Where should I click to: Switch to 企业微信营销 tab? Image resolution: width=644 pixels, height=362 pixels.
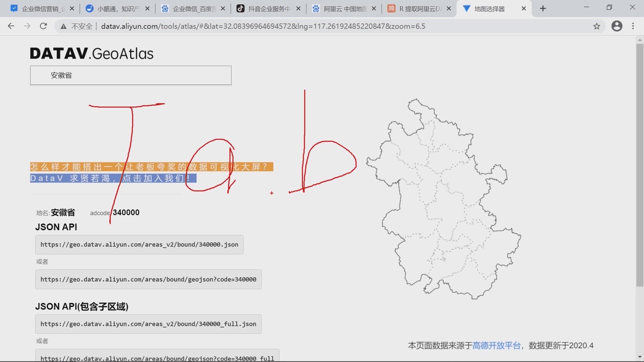(40, 9)
